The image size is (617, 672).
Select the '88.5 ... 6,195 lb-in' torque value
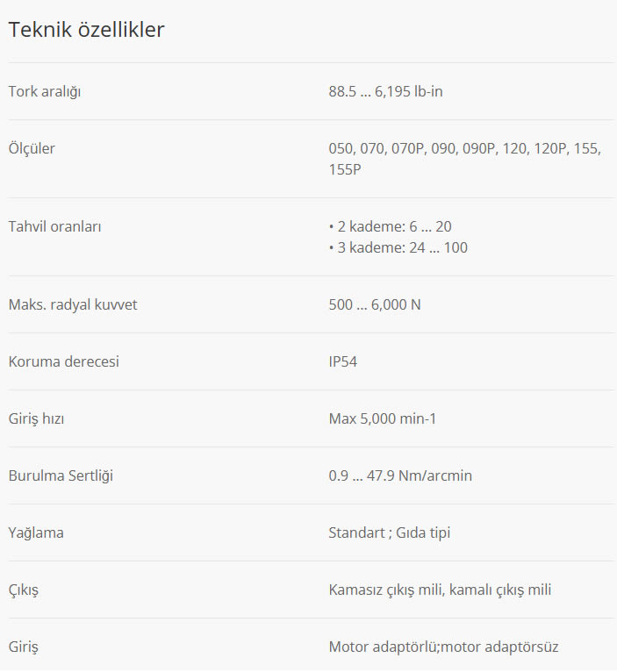coord(385,91)
